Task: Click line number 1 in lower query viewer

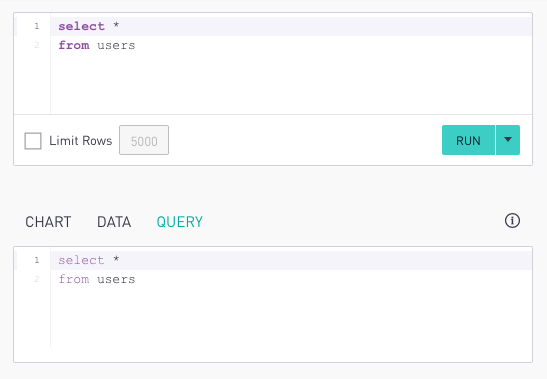Action: 37,260
